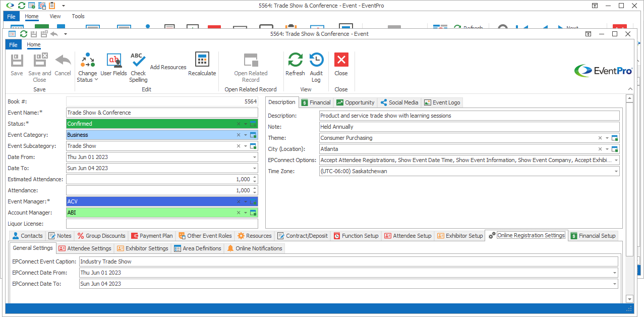Click the clipboard icon in EventPro main title bar
Viewport: 644px width, 317px height.
point(52,6)
